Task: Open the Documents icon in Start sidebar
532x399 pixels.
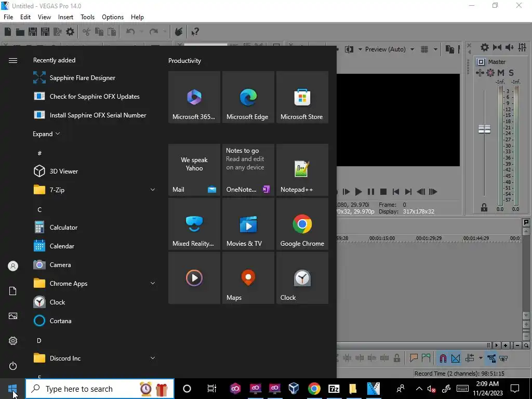Action: click(x=13, y=291)
